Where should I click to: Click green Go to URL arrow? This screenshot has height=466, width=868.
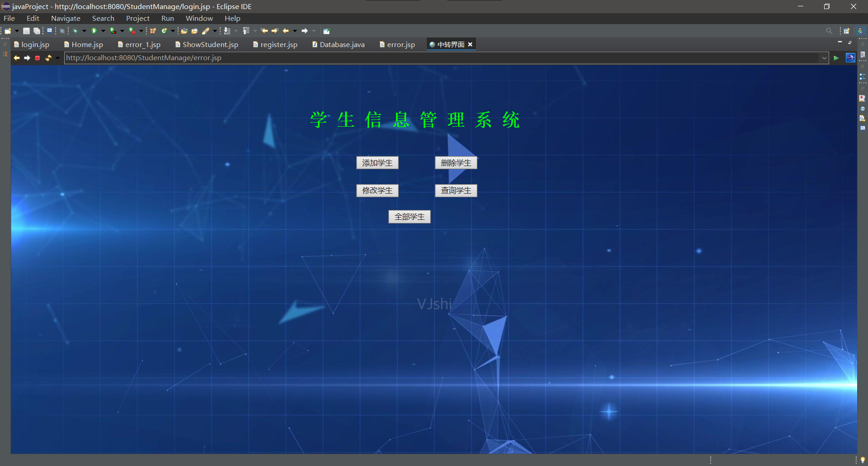836,58
